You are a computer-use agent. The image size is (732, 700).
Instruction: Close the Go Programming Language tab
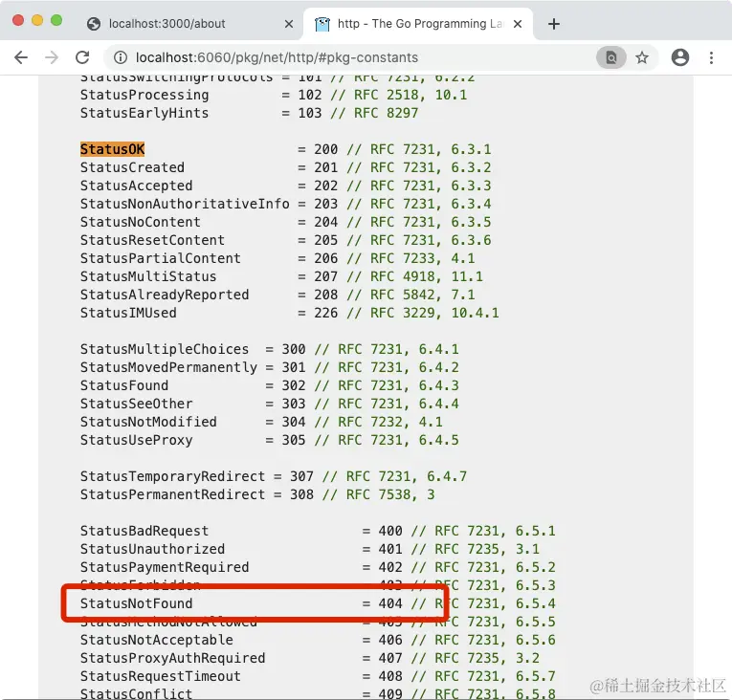(518, 24)
